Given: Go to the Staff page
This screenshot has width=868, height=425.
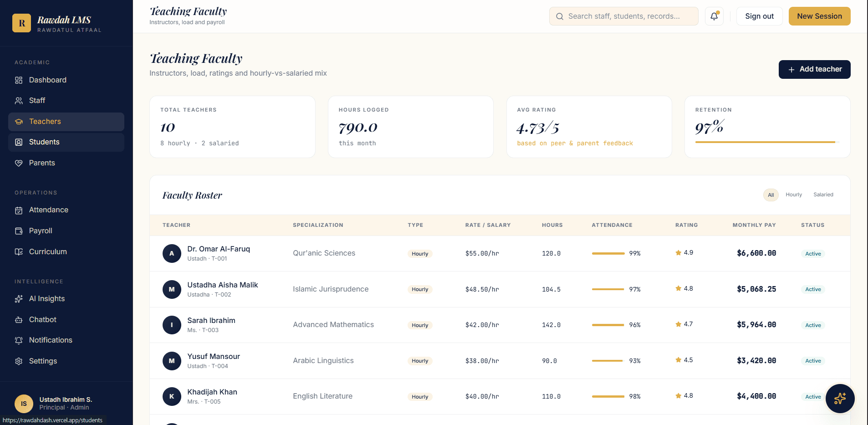Looking at the screenshot, I should [x=66, y=101].
